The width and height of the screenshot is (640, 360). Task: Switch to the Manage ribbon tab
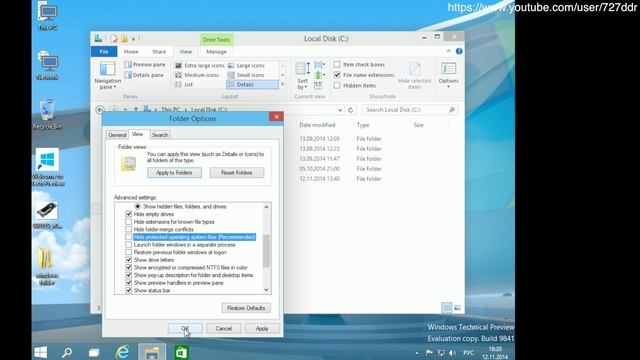216,51
